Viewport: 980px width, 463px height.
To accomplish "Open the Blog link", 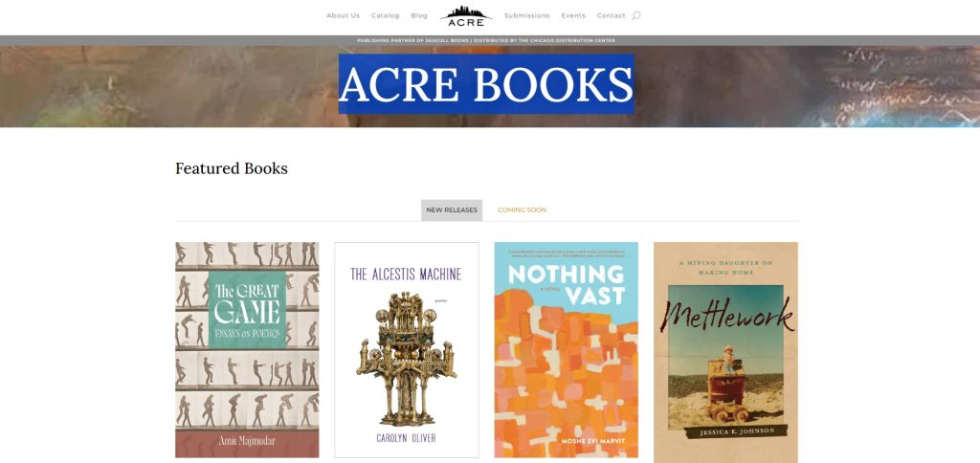I will click(419, 15).
